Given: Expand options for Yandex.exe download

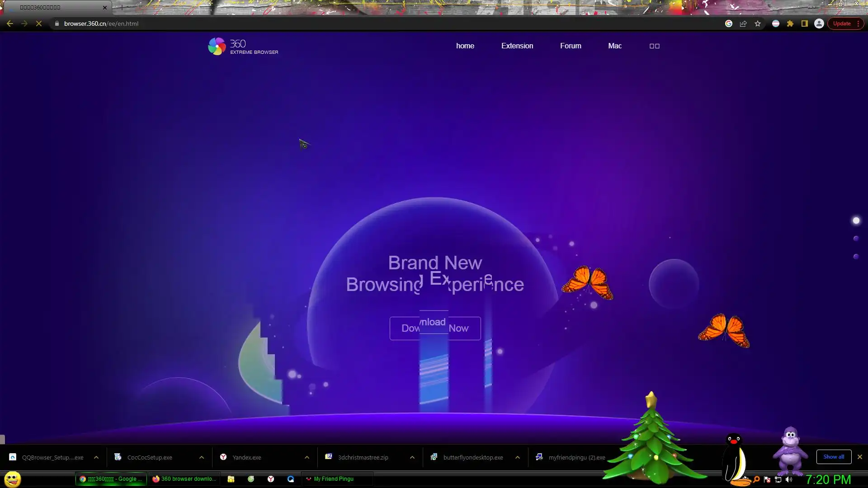Looking at the screenshot, I should tap(307, 457).
